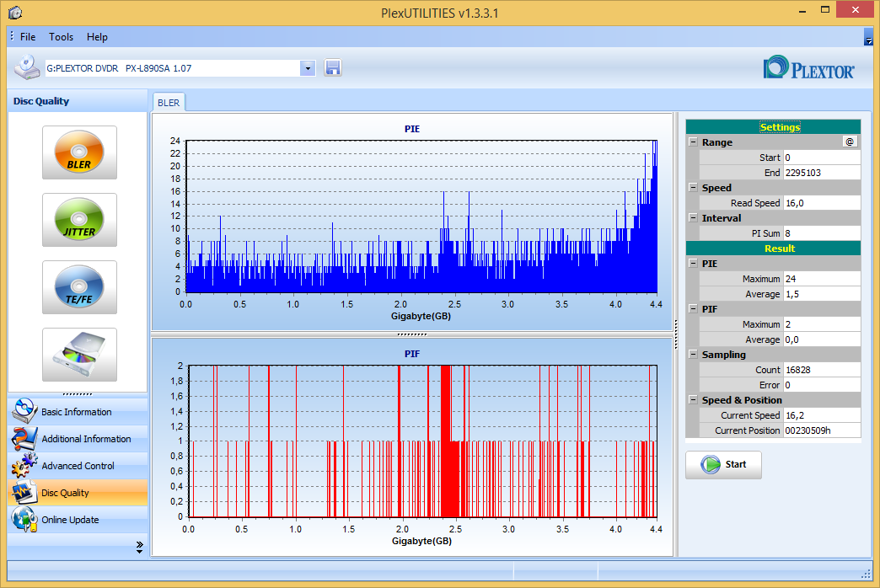The image size is (880, 588).
Task: Click the PIE Average value 1,5
Action: 822,294
